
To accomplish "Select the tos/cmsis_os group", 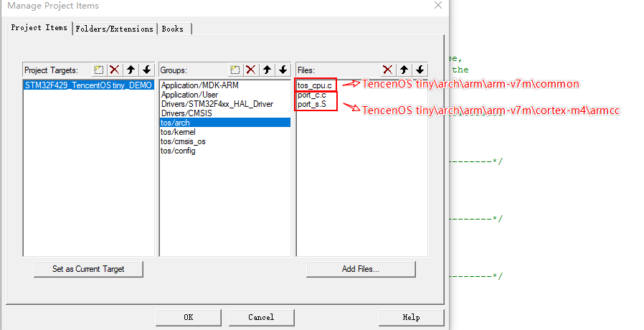I will [x=224, y=141].
